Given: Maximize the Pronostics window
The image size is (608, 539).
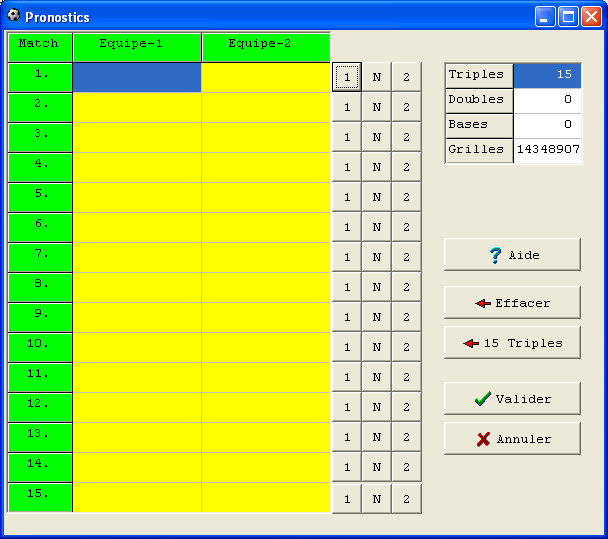Looking at the screenshot, I should [568, 17].
